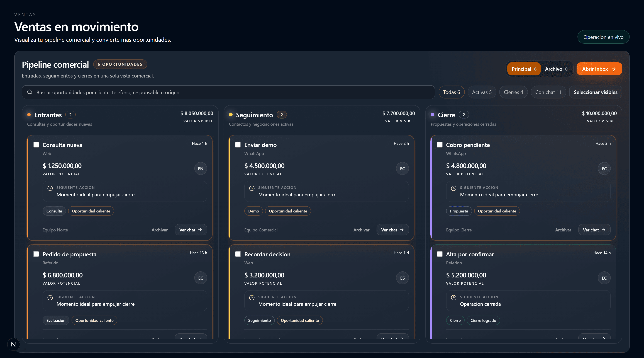Viewport: 644px width, 358px height.
Task: Click the EC avatar on Enviar demo
Action: coord(402,169)
